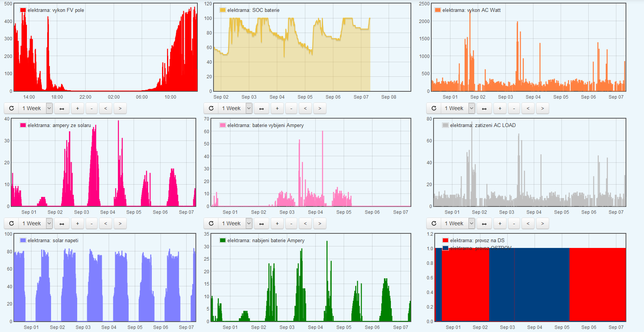Fit width of the ampery ze solaru chart
This screenshot has height=332, width=644.
coord(62,223)
